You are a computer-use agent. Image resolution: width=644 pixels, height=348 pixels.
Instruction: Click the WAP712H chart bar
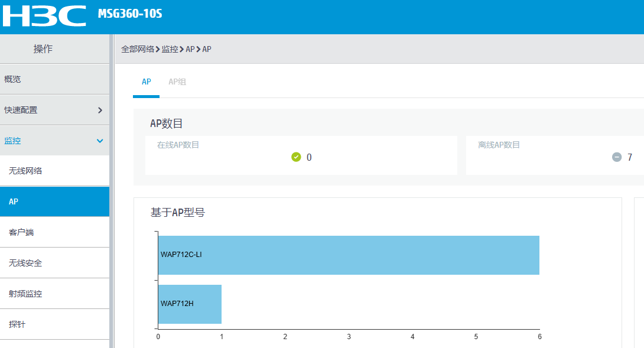click(190, 304)
